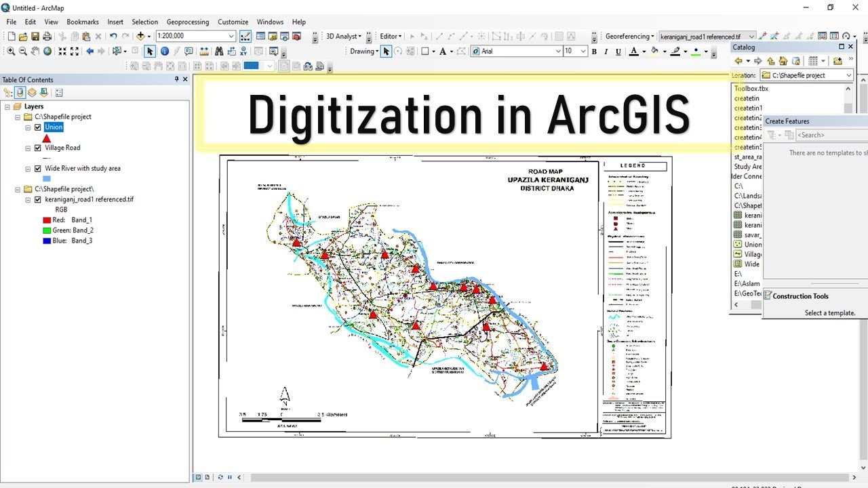The width and height of the screenshot is (868, 488).
Task: Open the Customize menu
Action: coord(233,22)
